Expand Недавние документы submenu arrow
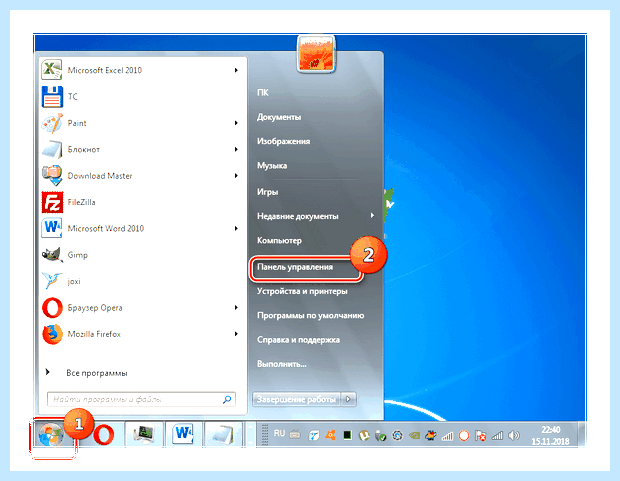 [x=372, y=216]
